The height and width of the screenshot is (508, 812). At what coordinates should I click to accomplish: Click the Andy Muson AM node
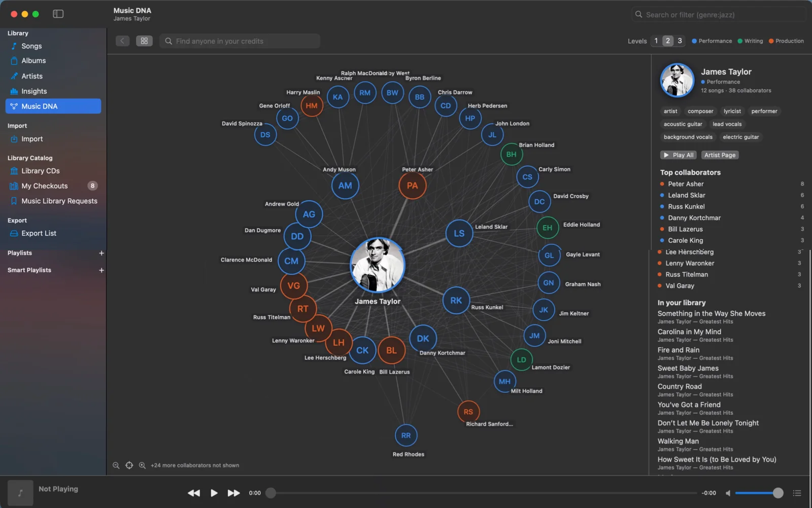tap(345, 186)
